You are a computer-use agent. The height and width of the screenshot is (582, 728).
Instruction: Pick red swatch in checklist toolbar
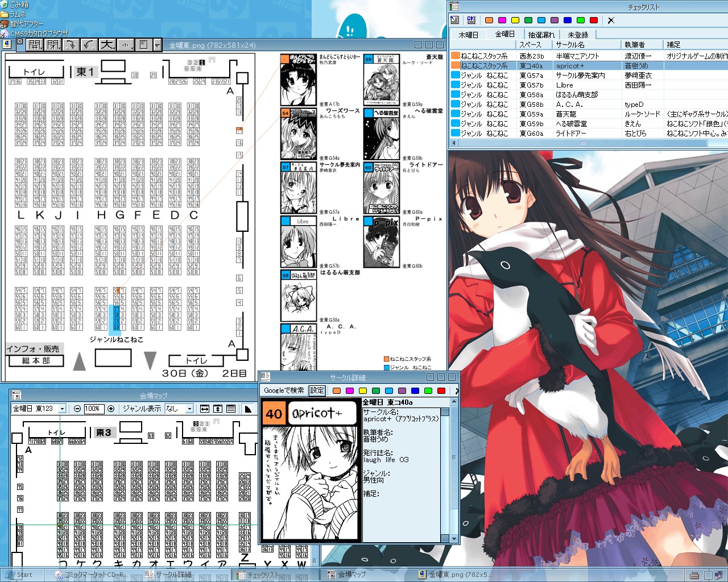point(594,20)
